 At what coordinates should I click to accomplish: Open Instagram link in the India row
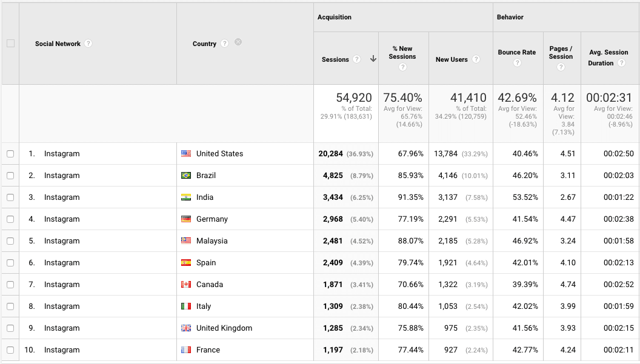(x=62, y=197)
